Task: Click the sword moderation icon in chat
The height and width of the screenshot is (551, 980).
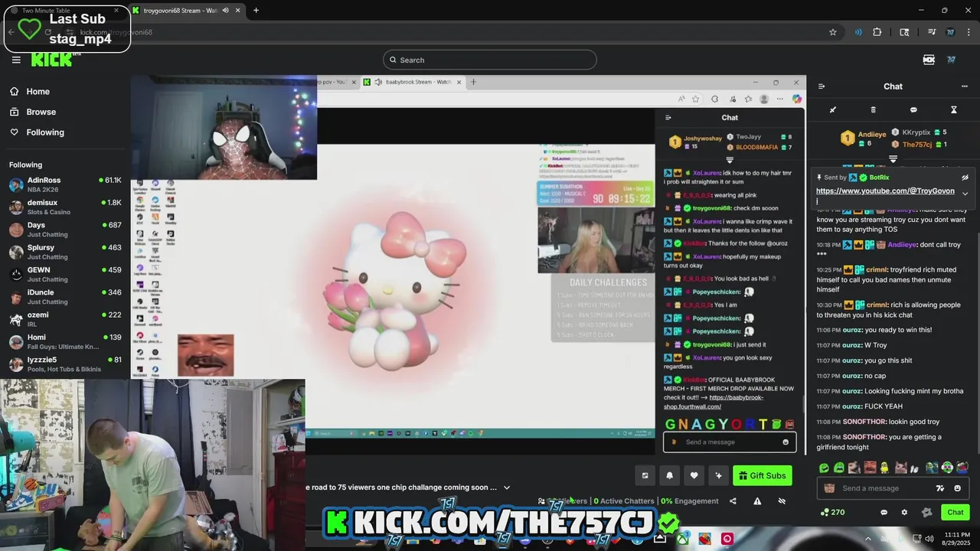Action: pyautogui.click(x=833, y=110)
